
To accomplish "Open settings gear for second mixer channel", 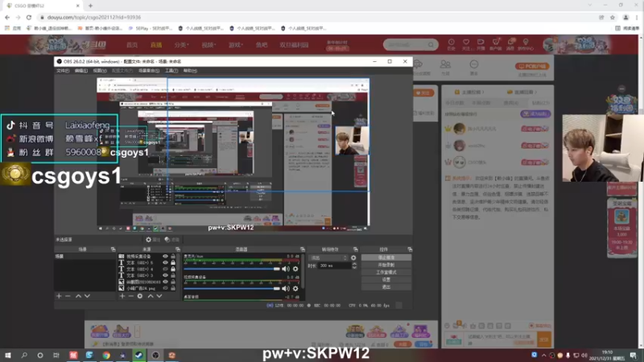I will [295, 289].
